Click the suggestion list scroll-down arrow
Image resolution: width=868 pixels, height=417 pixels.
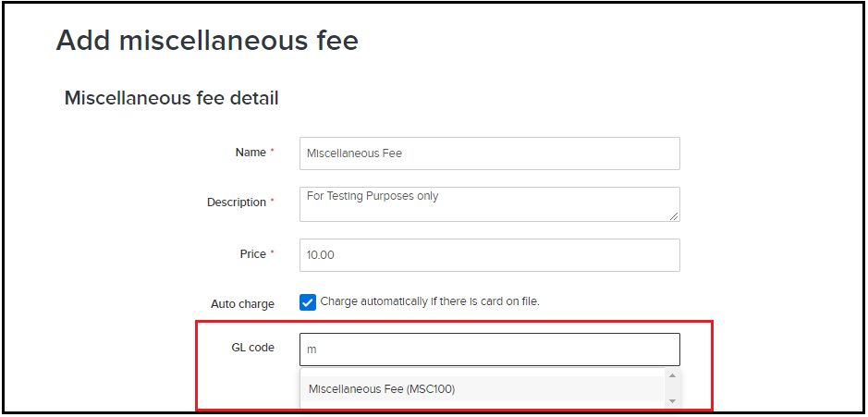672,401
